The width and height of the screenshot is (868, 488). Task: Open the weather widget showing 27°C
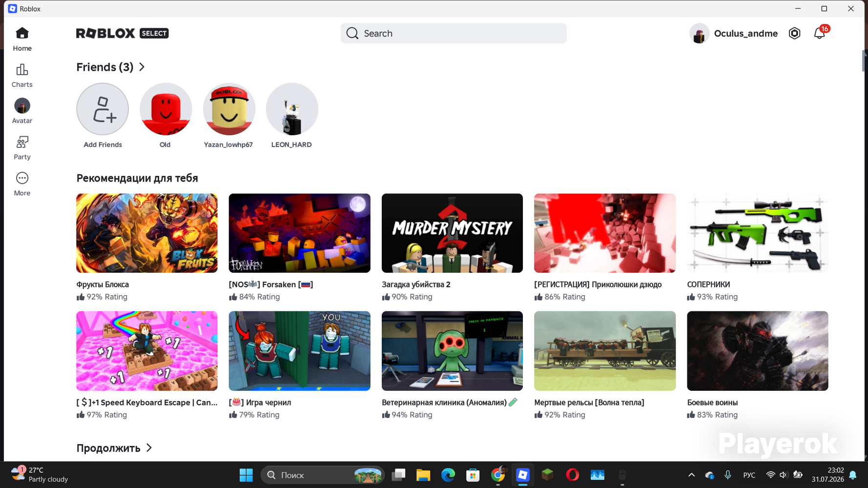(40, 475)
